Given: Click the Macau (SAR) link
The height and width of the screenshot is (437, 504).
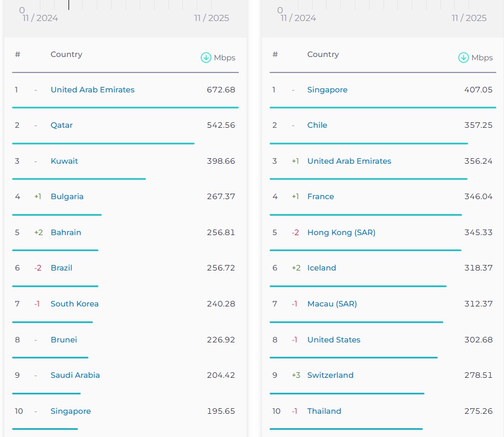Looking at the screenshot, I should tap(332, 304).
